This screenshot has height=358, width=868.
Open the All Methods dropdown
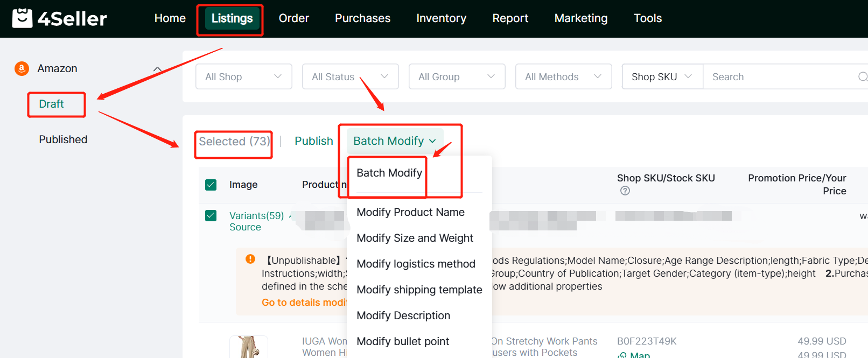coord(563,77)
